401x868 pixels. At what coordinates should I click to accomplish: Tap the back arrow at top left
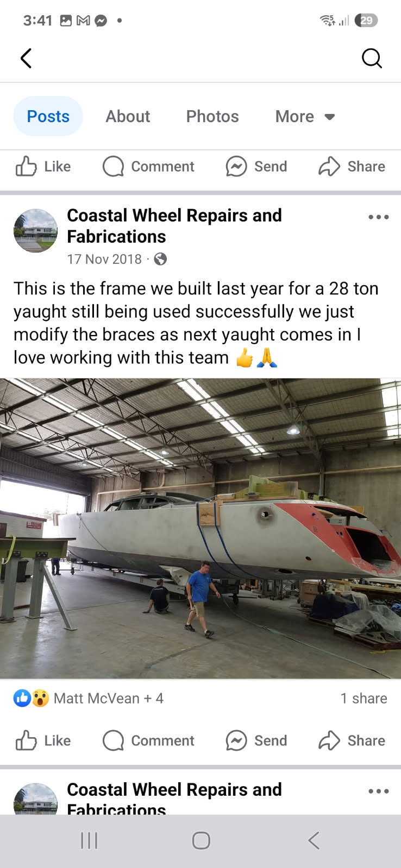point(26,58)
